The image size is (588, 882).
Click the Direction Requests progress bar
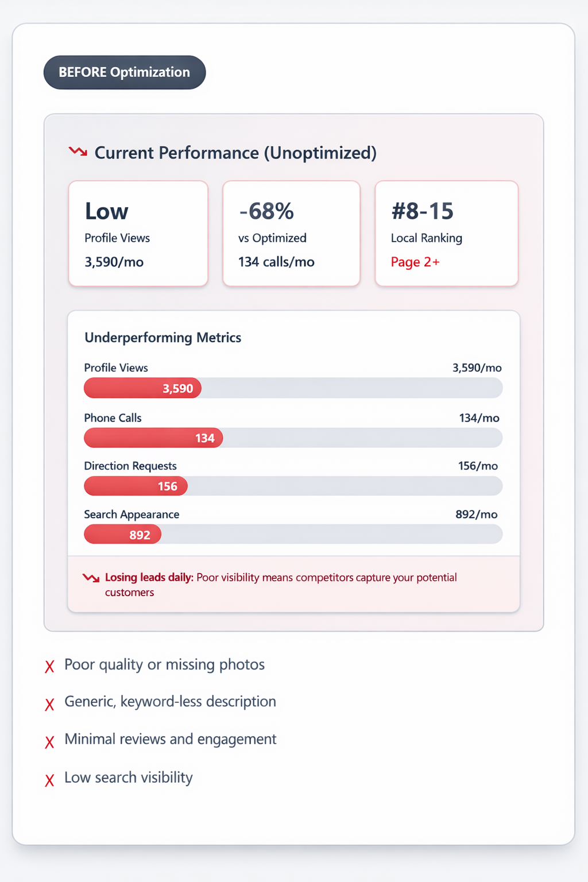click(293, 486)
